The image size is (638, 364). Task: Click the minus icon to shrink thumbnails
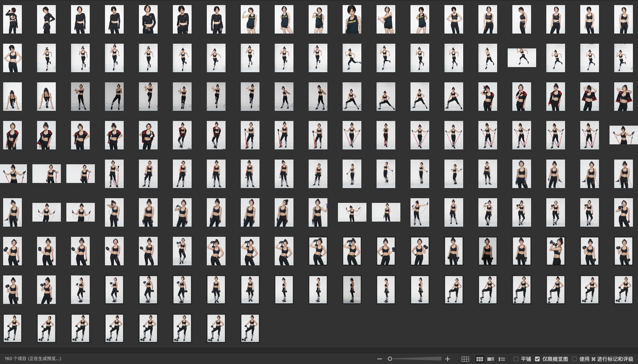[379, 359]
